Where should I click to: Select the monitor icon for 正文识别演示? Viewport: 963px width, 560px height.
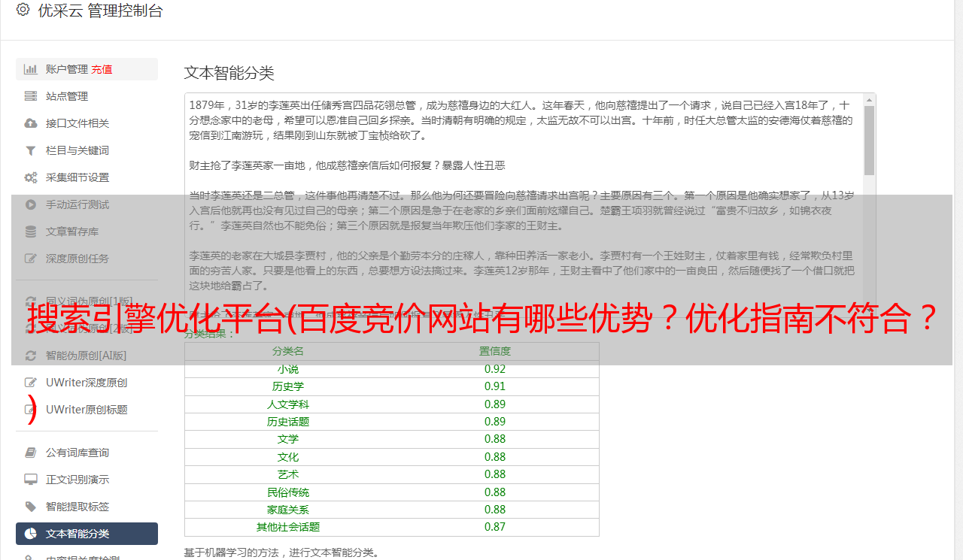[x=31, y=480]
